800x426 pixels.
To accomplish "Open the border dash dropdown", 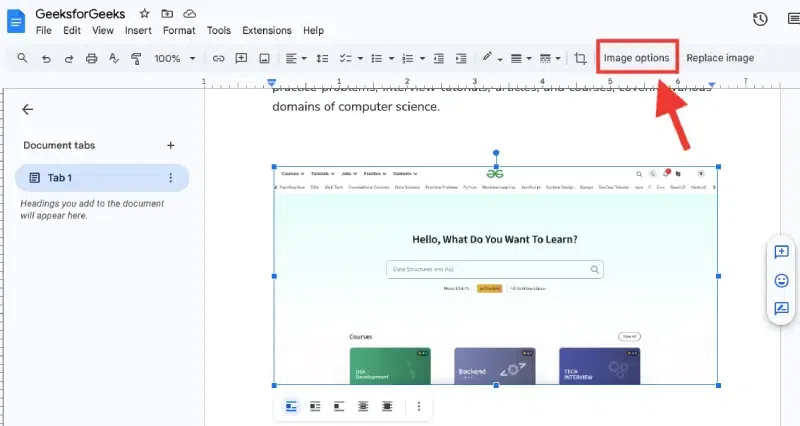I will click(x=550, y=58).
